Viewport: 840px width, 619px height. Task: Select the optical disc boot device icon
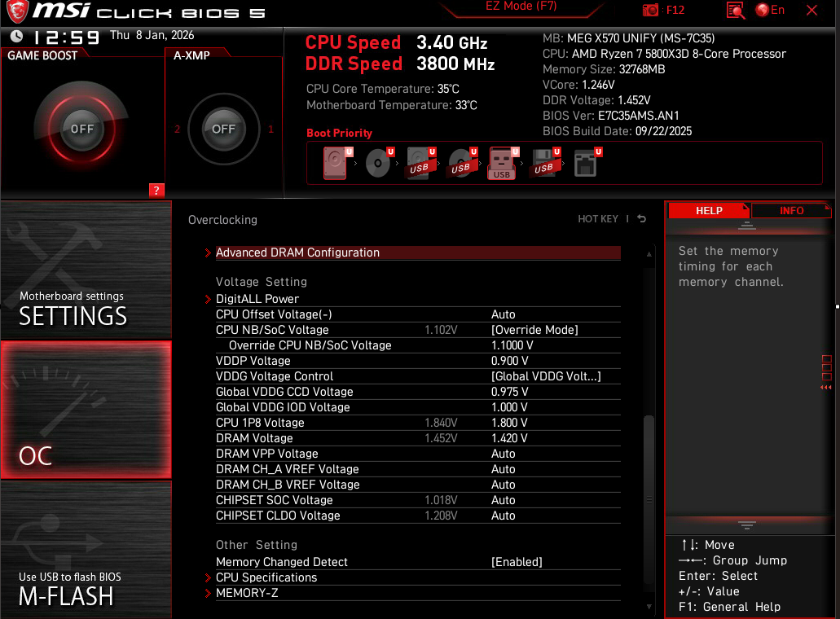point(379,164)
